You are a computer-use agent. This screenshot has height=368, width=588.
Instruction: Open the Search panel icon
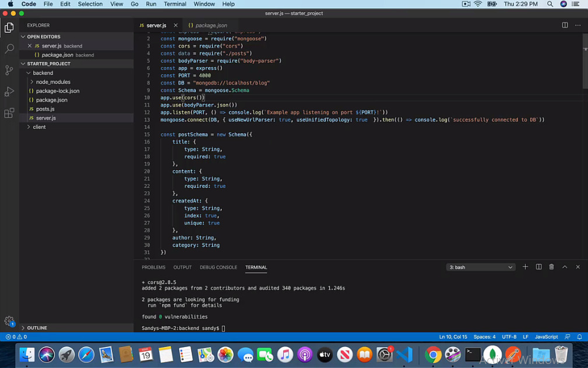[9, 49]
